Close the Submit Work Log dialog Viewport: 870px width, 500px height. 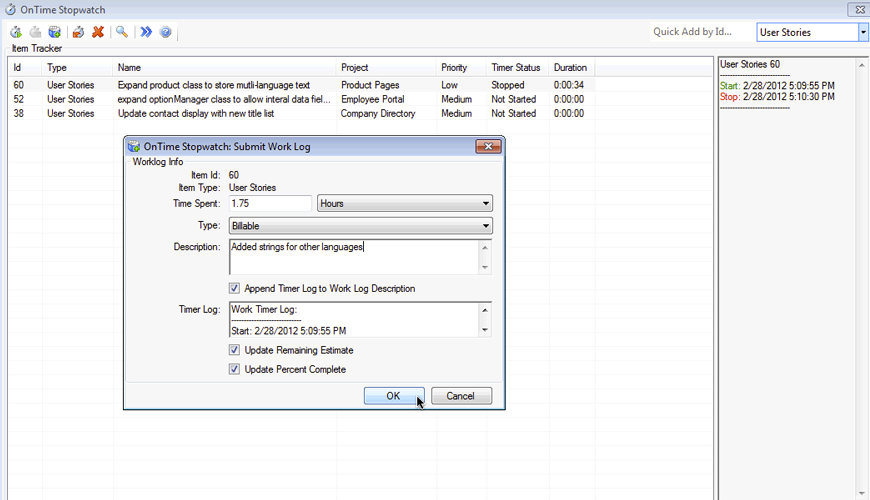coord(488,146)
